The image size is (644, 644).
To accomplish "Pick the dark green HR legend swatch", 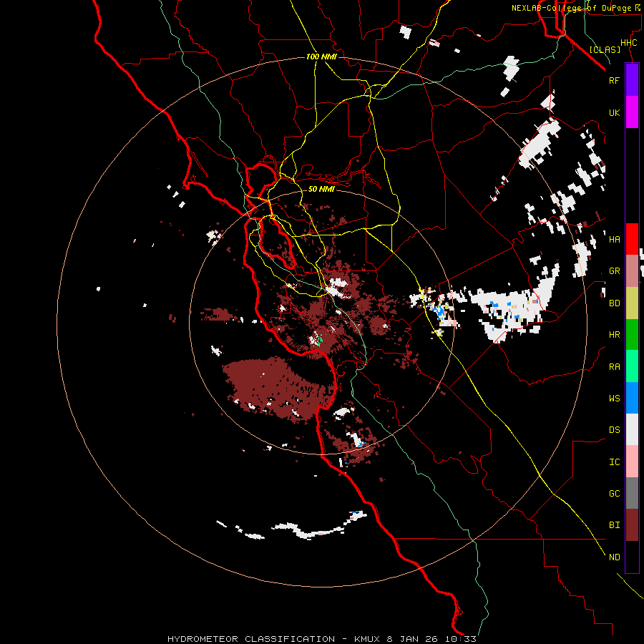I will (632, 335).
